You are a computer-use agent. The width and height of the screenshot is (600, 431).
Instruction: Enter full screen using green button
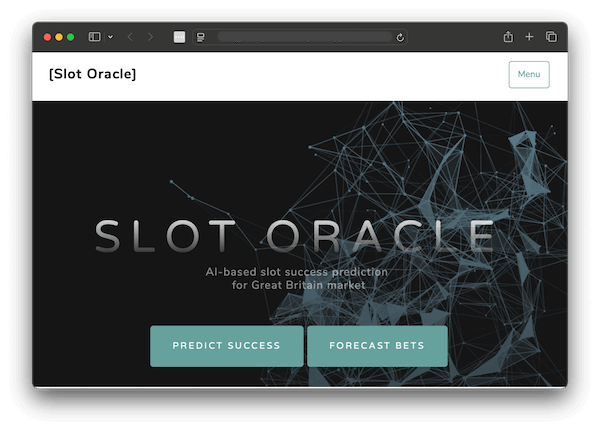(71, 37)
